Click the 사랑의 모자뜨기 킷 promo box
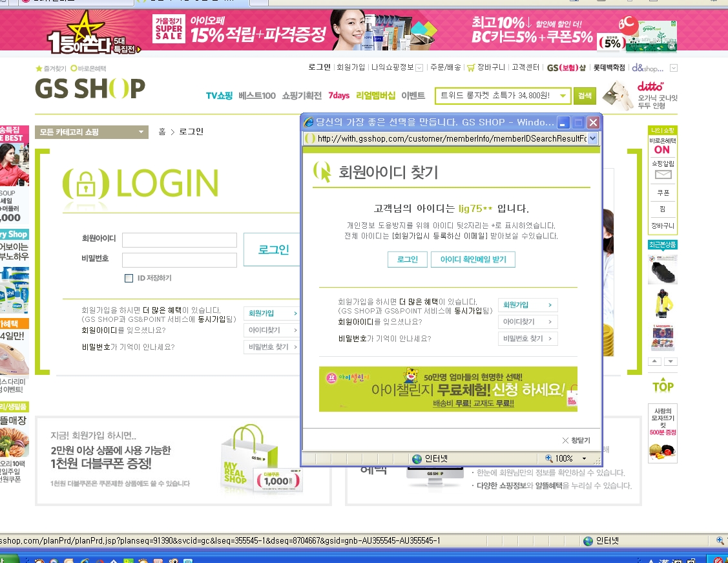 (x=663, y=433)
